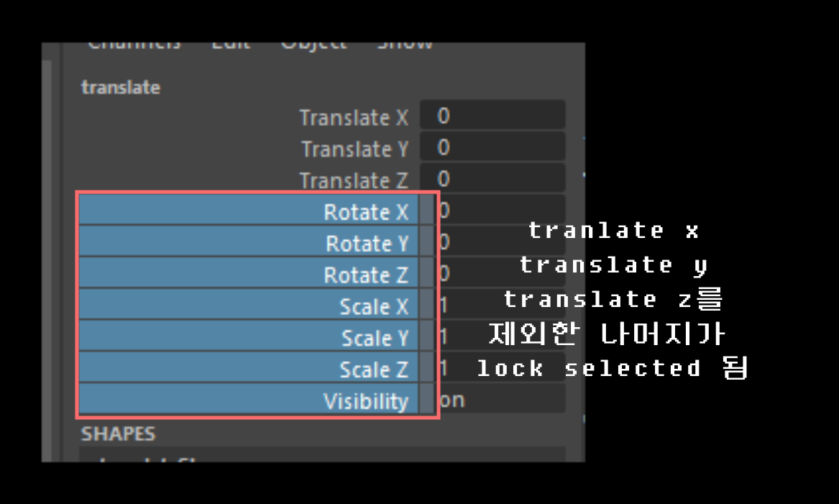Click the SHAPES section header
Screen dimensions: 839x504
tap(118, 434)
